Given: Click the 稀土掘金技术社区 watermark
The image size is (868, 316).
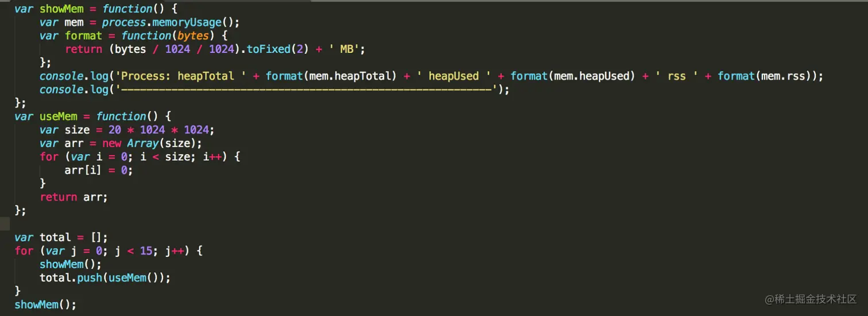Looking at the screenshot, I should (811, 299).
